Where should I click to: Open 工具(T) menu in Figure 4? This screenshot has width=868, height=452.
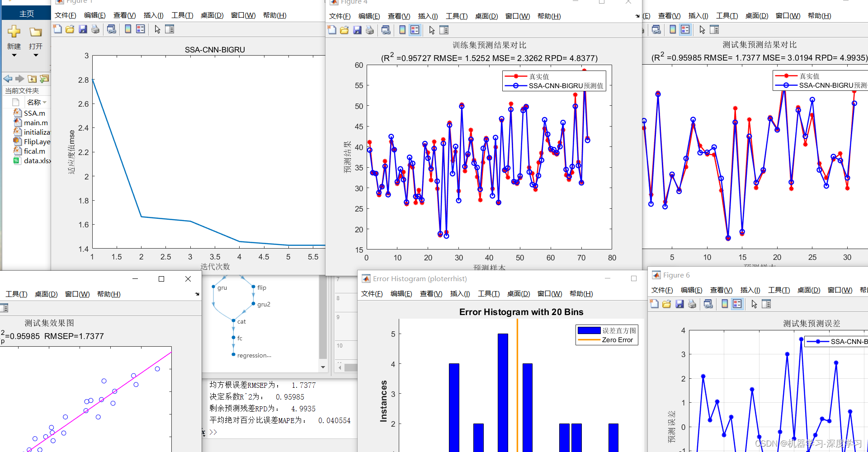point(457,16)
